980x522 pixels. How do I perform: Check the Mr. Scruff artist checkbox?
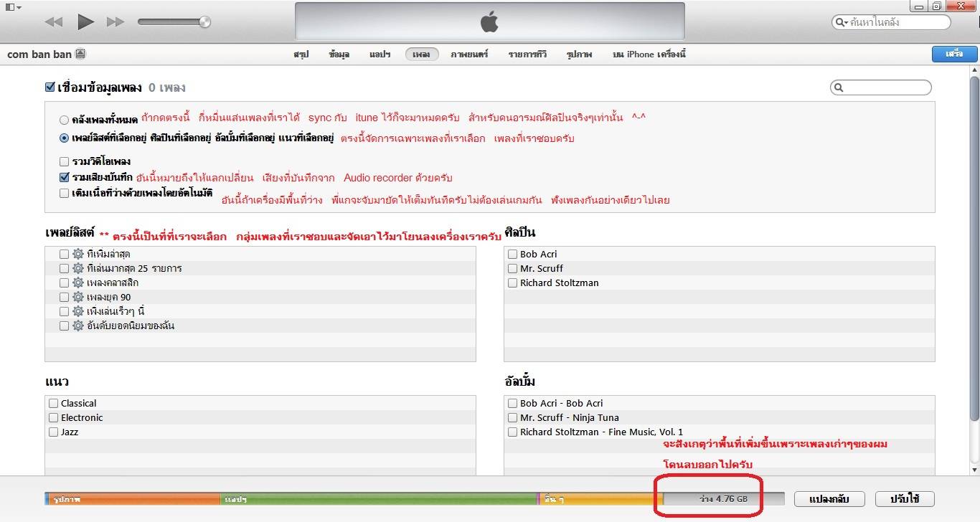[512, 268]
